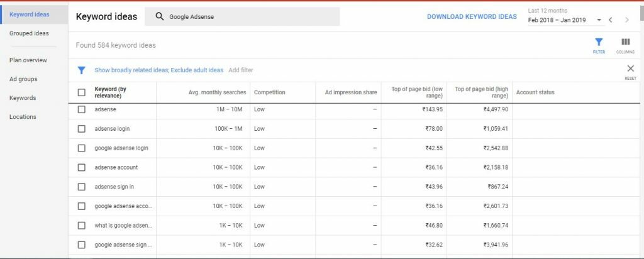Select the header select-all checkbox
The image size is (644, 259).
[x=81, y=92]
